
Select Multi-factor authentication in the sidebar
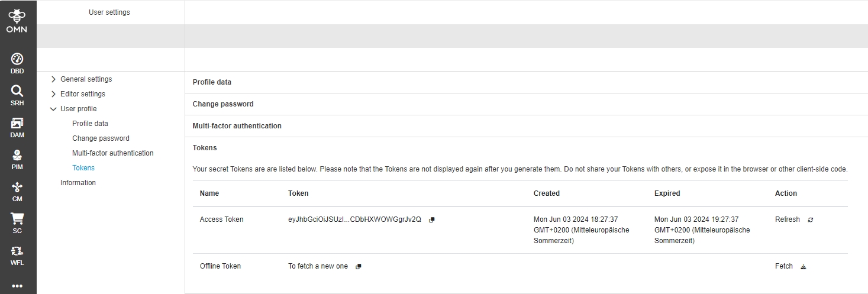112,153
